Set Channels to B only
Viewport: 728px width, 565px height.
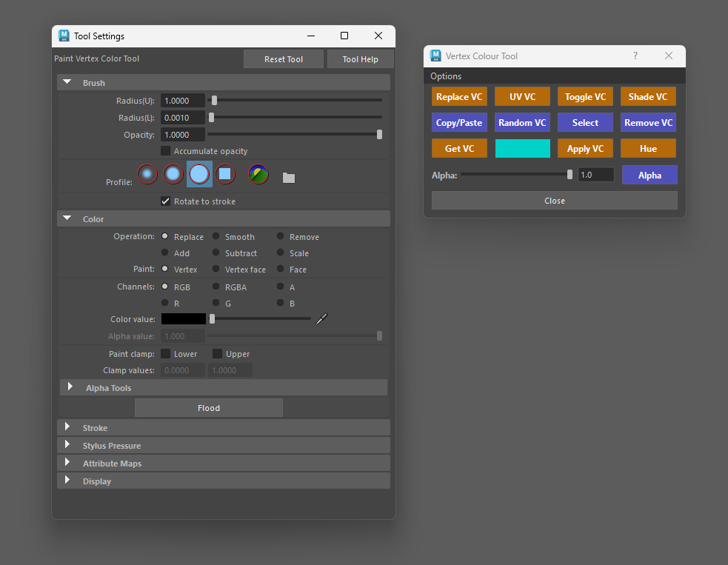[281, 303]
